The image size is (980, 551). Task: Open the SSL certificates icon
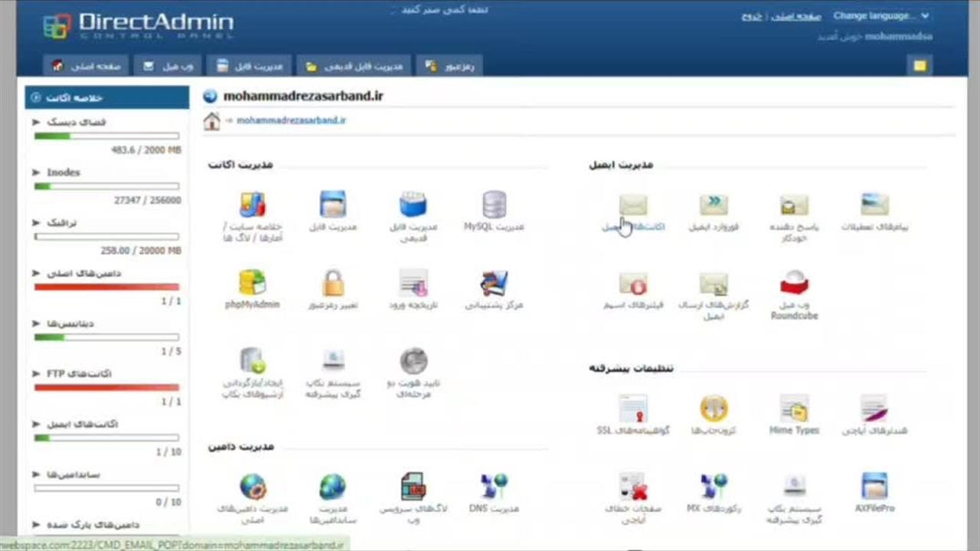[x=633, y=409]
